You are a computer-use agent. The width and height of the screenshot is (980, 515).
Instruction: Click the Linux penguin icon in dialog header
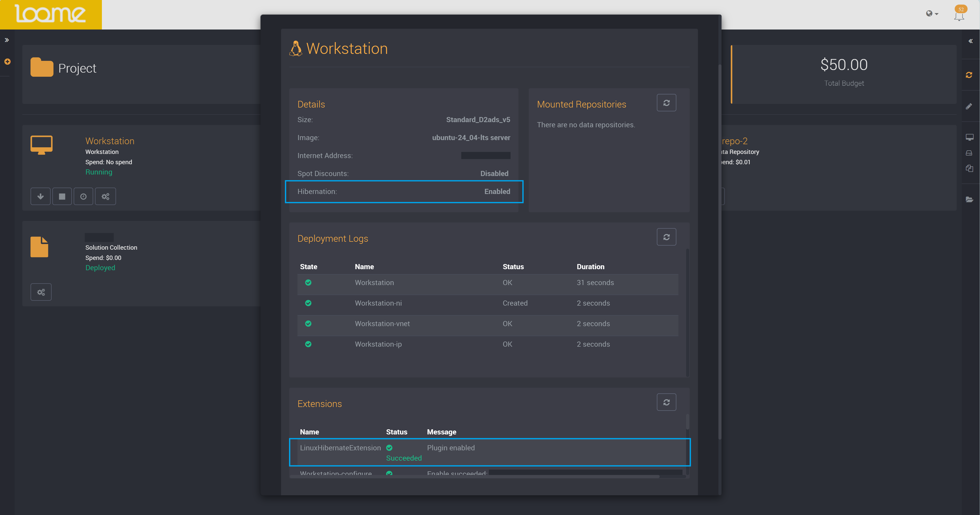coord(296,48)
